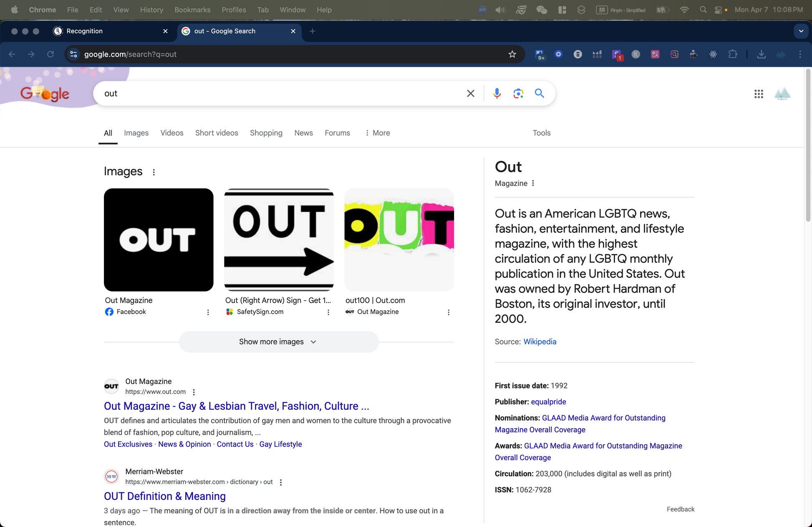Viewport: 812px width, 527px height.
Task: Open WeChat menu bar icon
Action: tap(542, 10)
